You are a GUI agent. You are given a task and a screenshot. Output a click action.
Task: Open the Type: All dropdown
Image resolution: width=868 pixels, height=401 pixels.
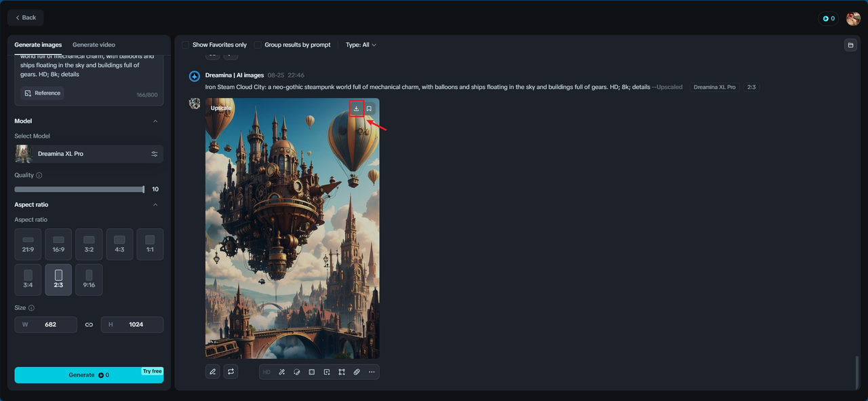(x=361, y=45)
